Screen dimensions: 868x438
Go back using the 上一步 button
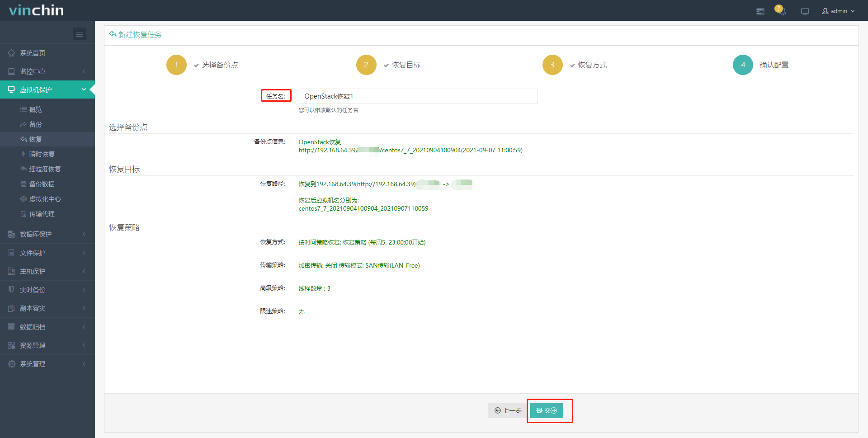pyautogui.click(x=507, y=410)
